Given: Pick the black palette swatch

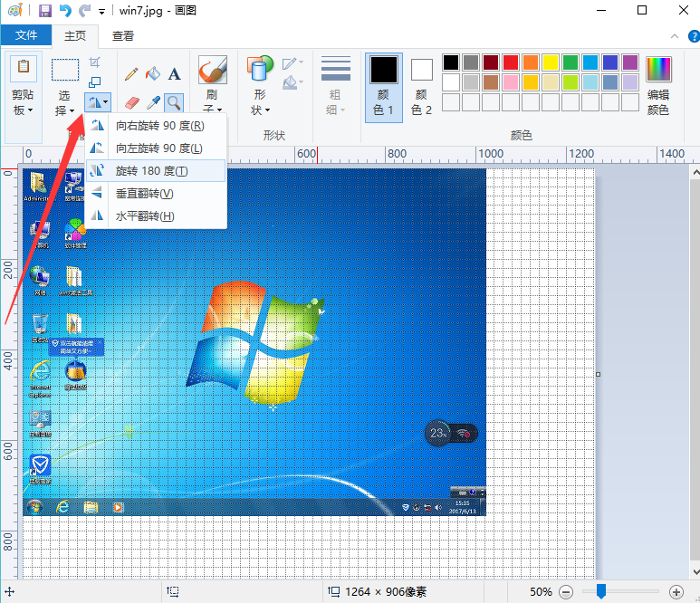Looking at the screenshot, I should (x=451, y=62).
